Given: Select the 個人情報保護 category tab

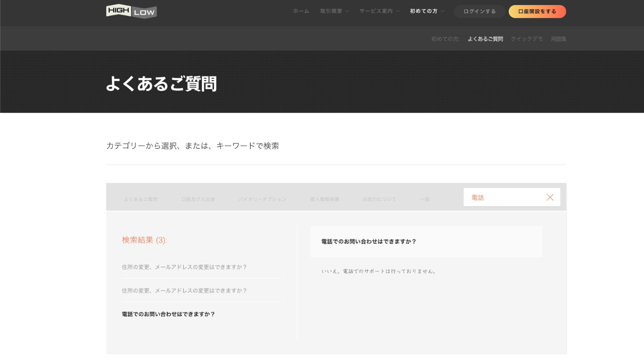Looking at the screenshot, I should click(x=325, y=199).
